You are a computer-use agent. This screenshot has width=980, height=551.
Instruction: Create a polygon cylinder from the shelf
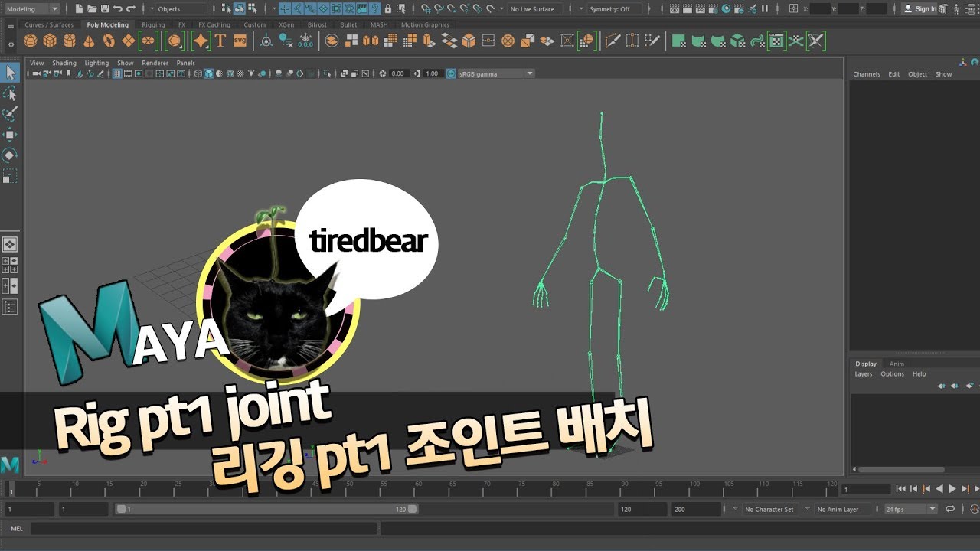pos(70,41)
